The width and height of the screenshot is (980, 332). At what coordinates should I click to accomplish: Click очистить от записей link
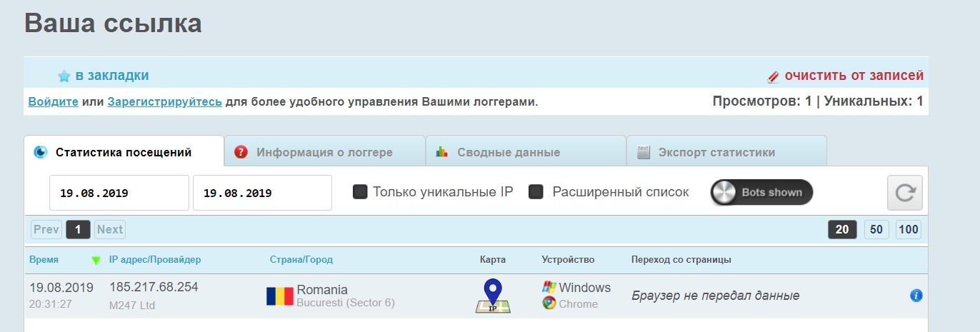pos(854,76)
